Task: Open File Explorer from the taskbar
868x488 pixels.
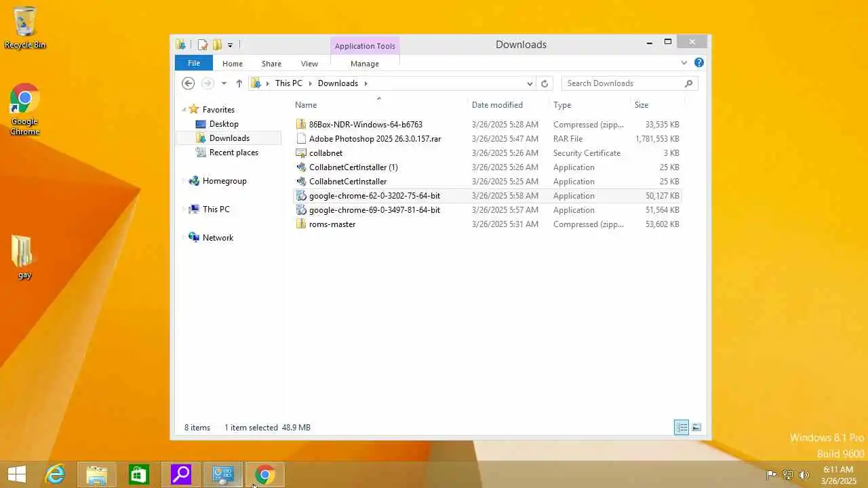Action: coord(97,474)
